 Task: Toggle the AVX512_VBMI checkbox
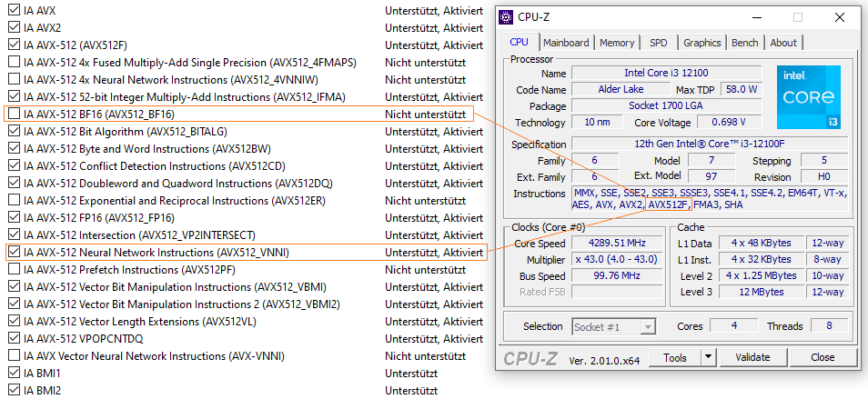pos(15,287)
